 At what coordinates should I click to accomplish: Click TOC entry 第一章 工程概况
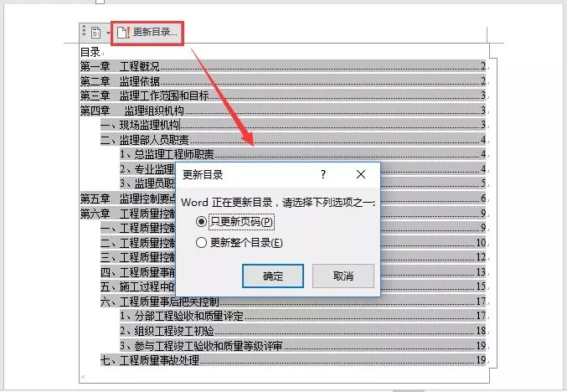click(283, 66)
